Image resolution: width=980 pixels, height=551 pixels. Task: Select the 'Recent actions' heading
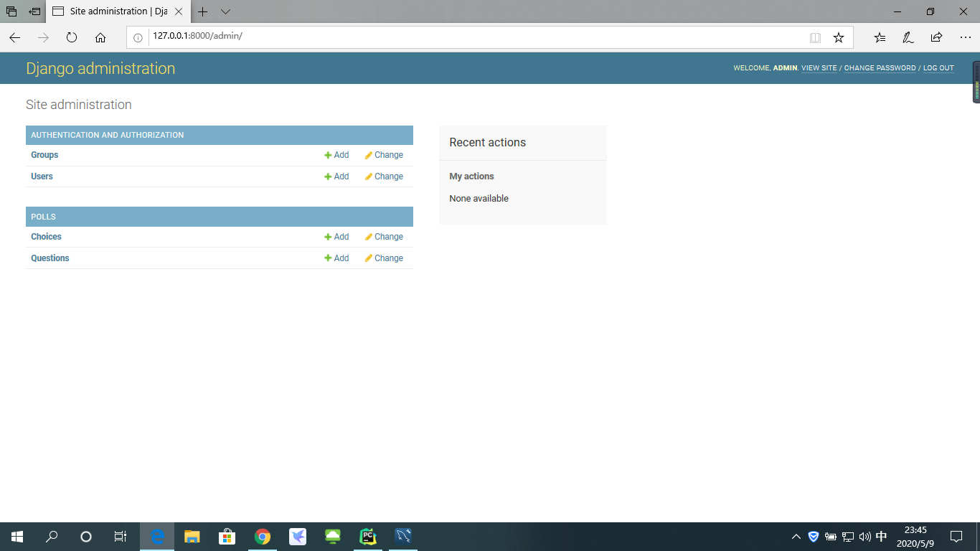click(488, 143)
